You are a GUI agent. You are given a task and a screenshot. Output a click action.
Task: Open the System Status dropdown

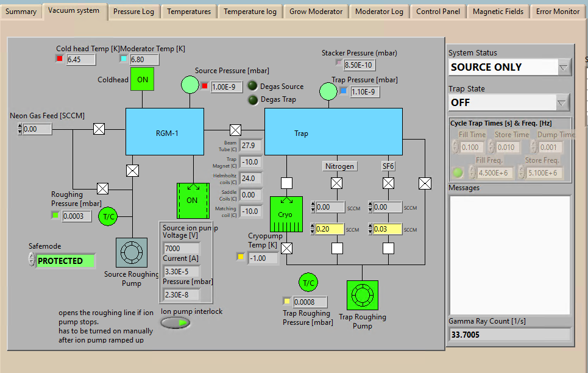click(x=564, y=67)
